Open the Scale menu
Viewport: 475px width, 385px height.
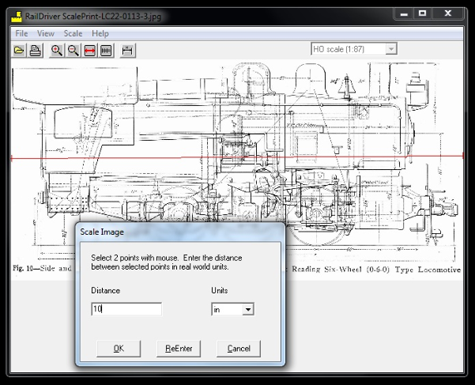tap(73, 33)
